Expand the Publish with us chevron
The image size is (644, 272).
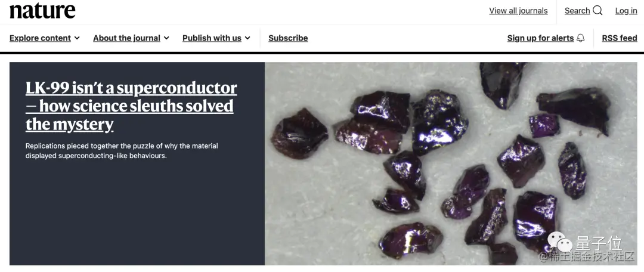[x=247, y=38]
